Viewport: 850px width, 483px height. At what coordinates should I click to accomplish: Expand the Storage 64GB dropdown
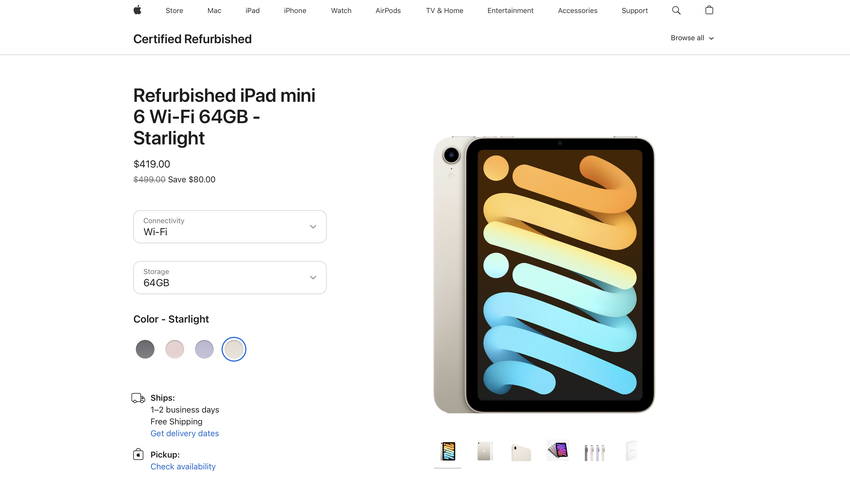click(x=230, y=278)
